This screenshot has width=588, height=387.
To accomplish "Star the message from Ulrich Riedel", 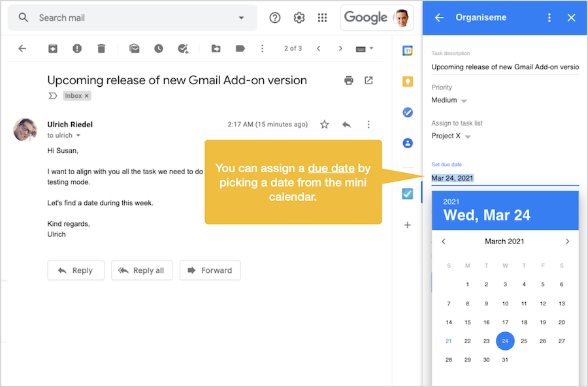I will (324, 124).
